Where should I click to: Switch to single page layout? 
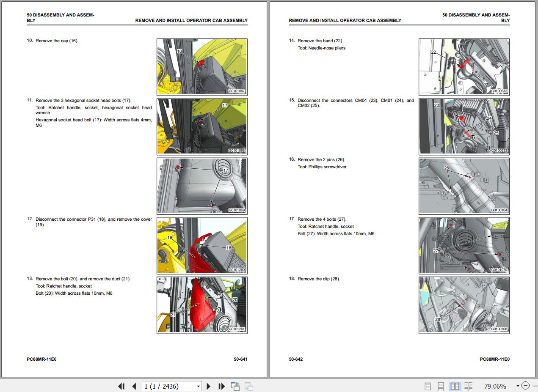tap(428, 386)
